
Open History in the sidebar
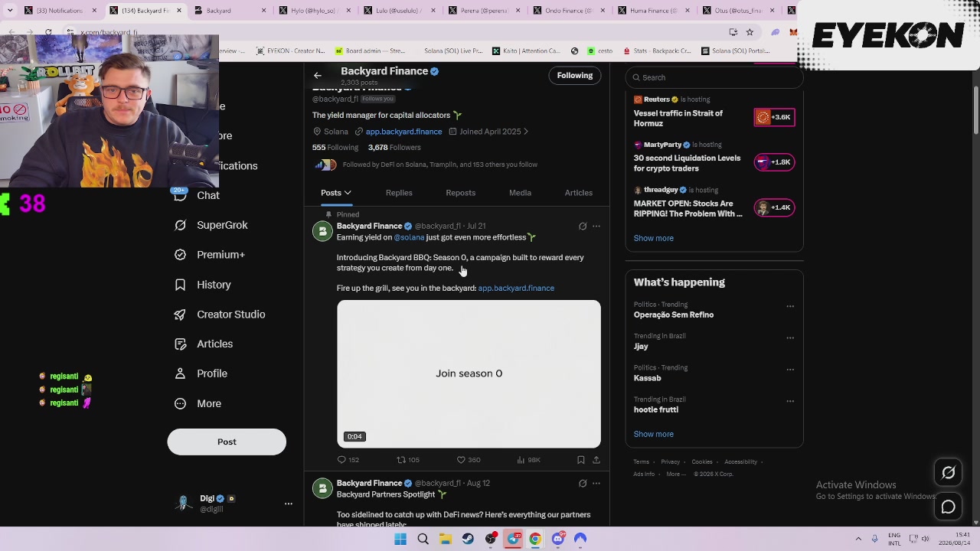[203, 285]
